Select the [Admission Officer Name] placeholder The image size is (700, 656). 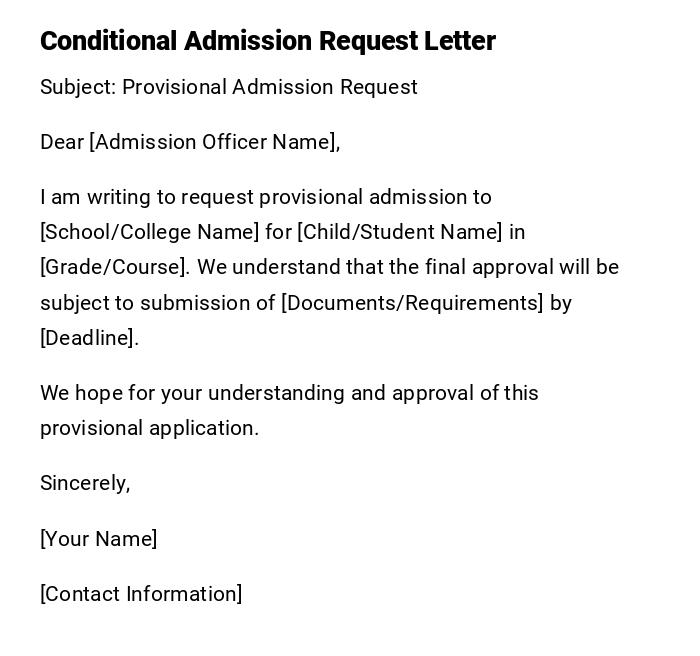212,142
